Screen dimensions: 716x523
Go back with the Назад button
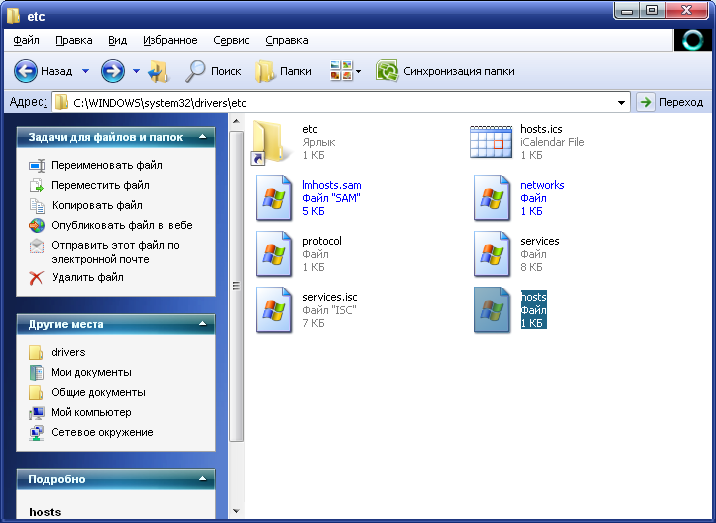pos(43,71)
